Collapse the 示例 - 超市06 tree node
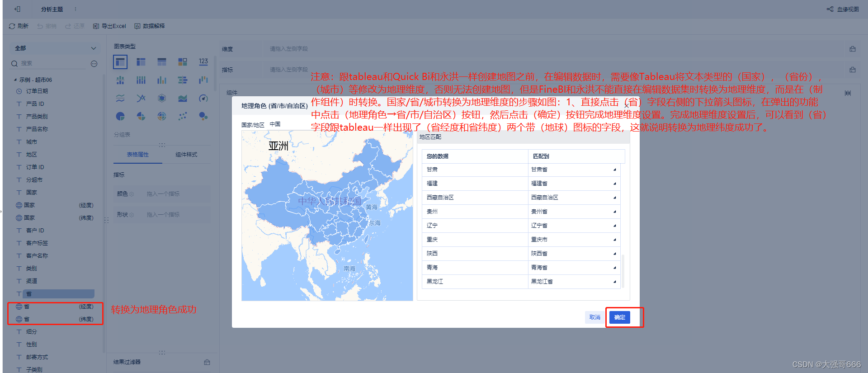 tap(15, 80)
